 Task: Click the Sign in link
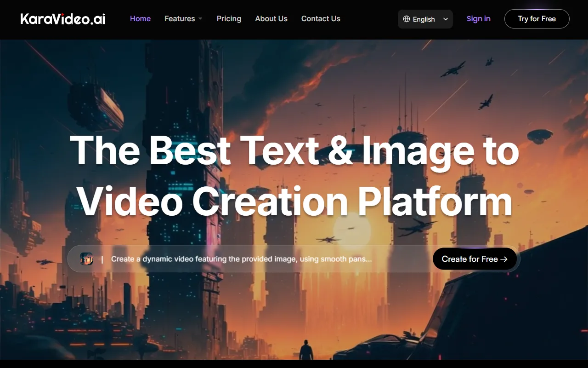[478, 19]
